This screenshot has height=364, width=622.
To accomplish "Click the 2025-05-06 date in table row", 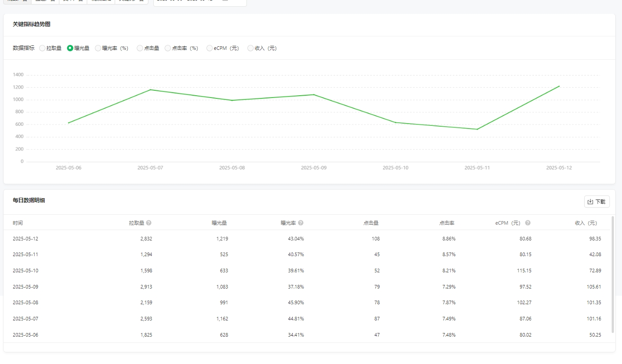I will (26, 335).
